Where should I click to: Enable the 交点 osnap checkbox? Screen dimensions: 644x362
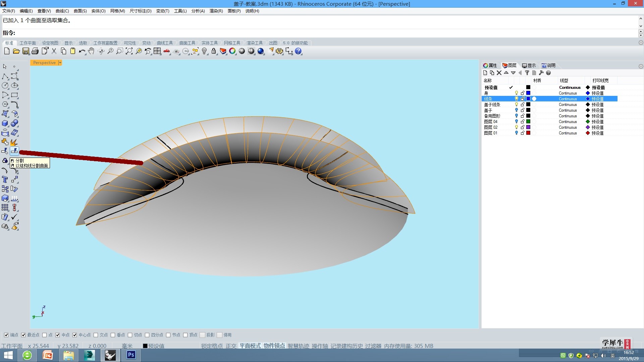coord(96,335)
